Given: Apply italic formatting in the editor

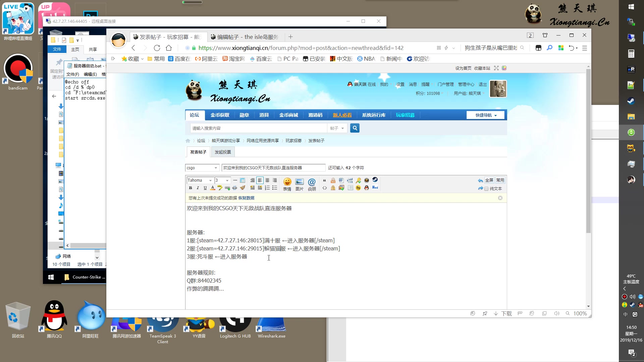Looking at the screenshot, I should pos(198,188).
